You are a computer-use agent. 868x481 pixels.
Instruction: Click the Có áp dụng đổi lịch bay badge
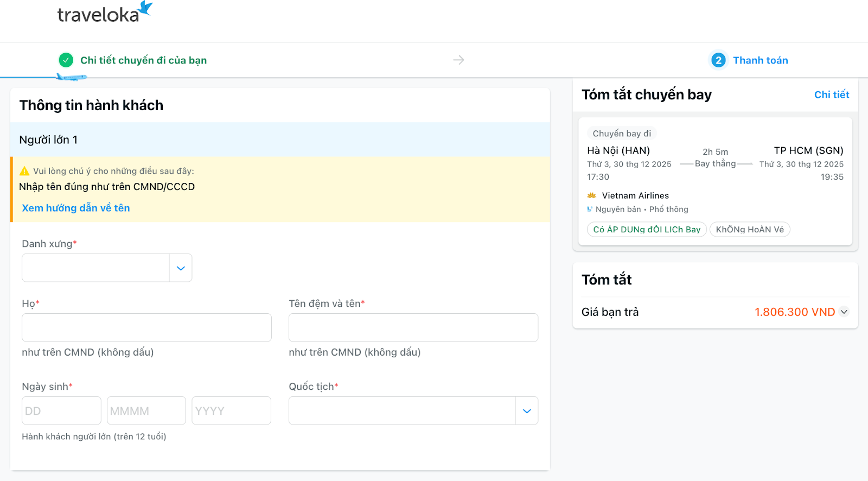click(x=647, y=230)
